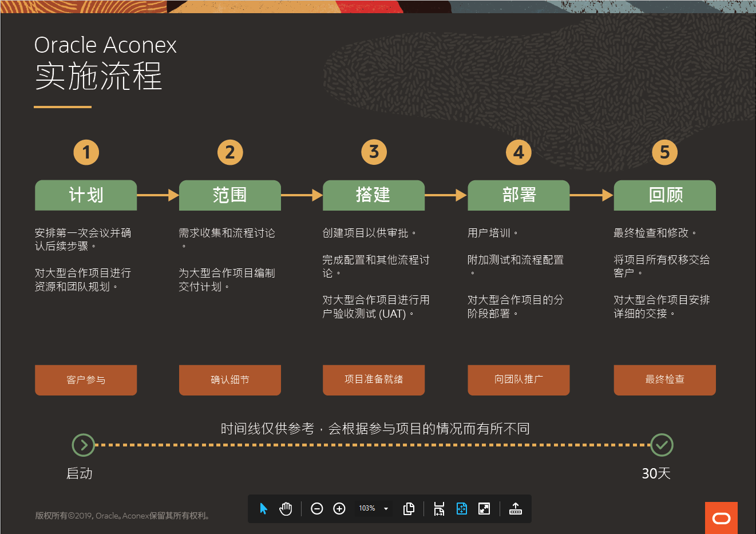The image size is (756, 534).
Task: Click the Oracle logo in the corner
Action: pos(721,518)
